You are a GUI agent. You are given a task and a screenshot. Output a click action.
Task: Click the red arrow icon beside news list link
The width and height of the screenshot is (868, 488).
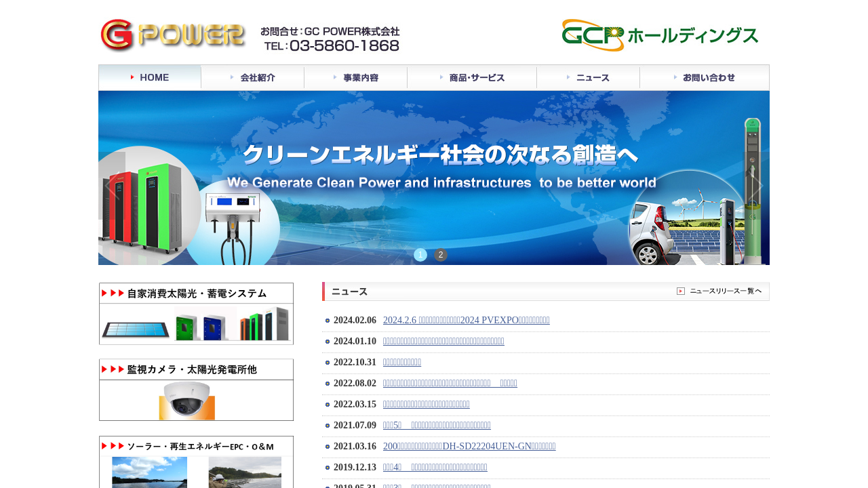680,291
